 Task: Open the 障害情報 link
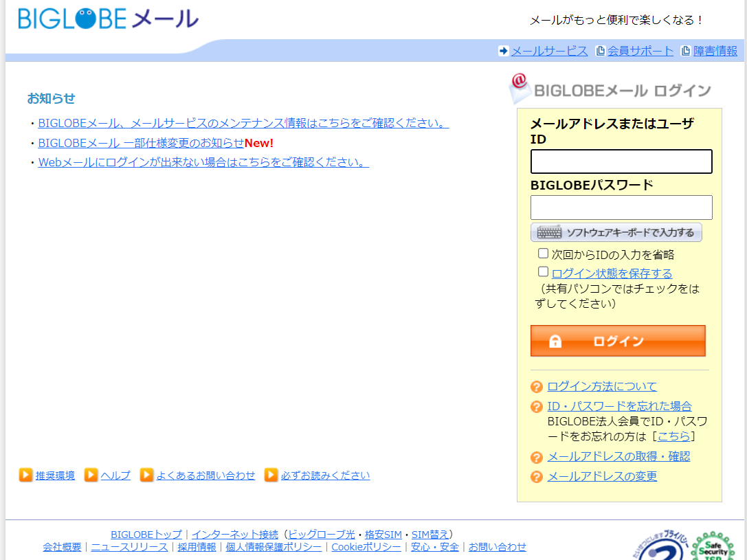715,51
